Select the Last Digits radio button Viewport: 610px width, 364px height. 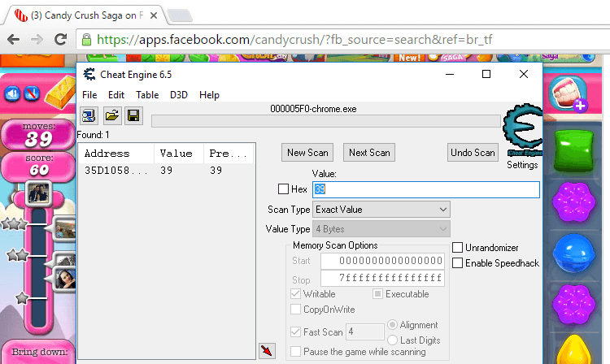(392, 340)
